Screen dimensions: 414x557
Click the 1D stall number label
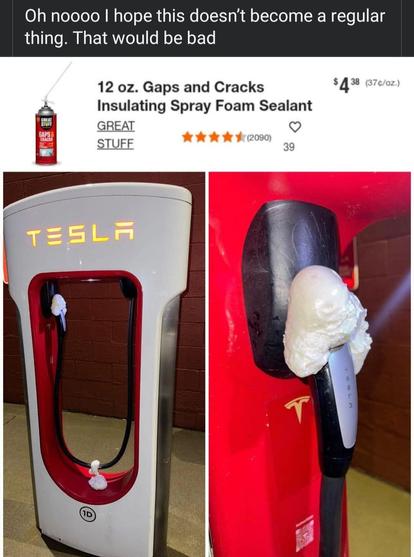[87, 514]
